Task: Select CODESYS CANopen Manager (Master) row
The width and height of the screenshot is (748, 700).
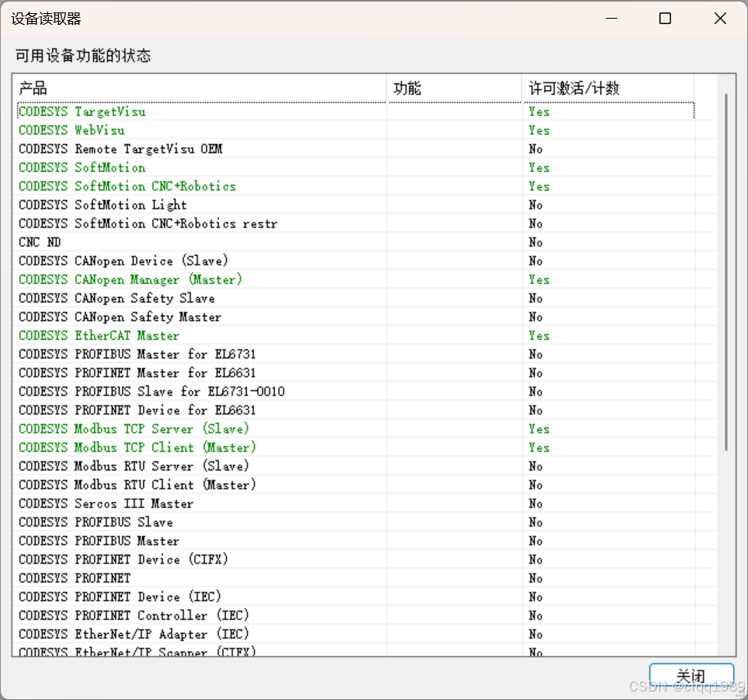Action: [356, 279]
